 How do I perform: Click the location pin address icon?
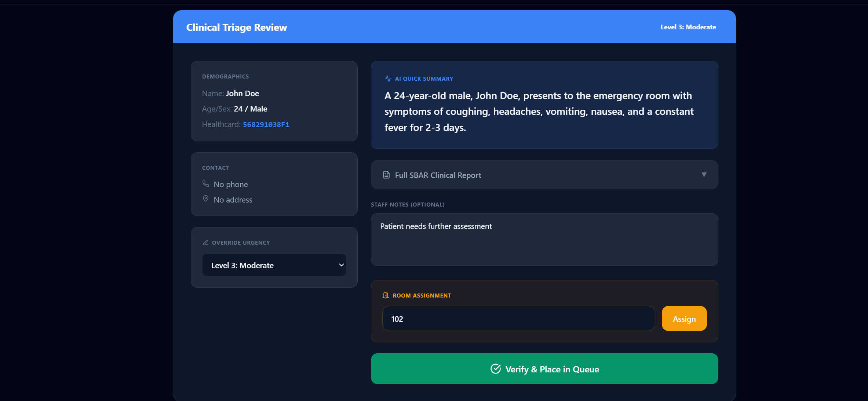coord(206,199)
